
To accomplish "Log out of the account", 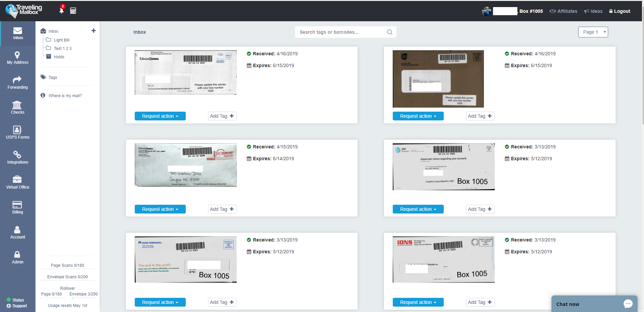I will point(620,11).
